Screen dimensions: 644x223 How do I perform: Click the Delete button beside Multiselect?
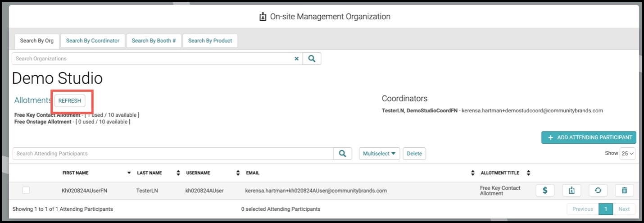414,154
